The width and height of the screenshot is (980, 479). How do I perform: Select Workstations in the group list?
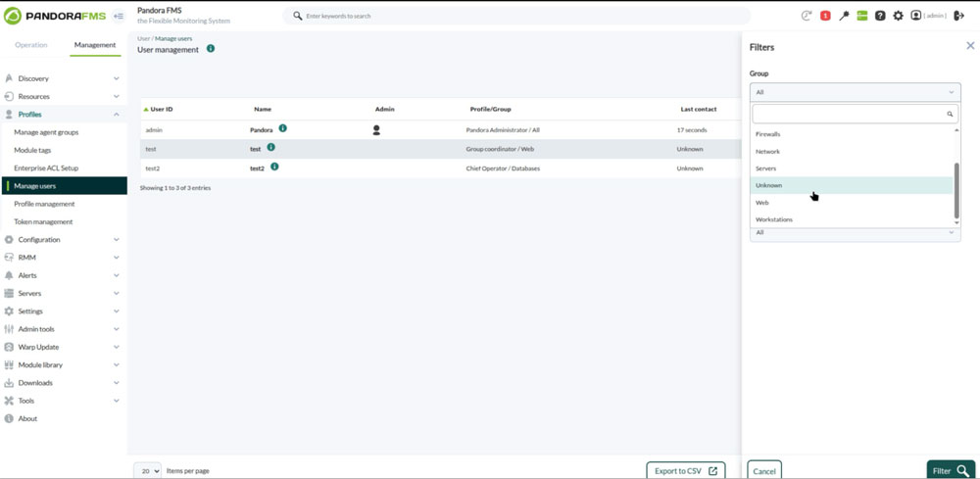[x=852, y=219]
